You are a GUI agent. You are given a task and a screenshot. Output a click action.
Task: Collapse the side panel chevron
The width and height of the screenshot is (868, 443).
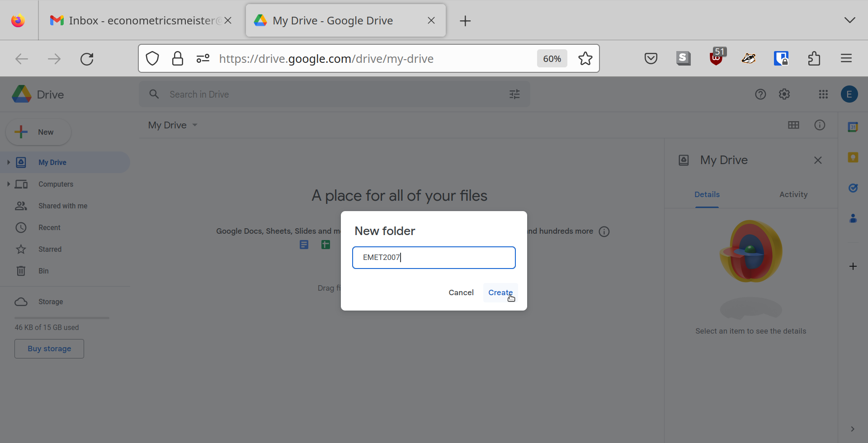[853, 429]
